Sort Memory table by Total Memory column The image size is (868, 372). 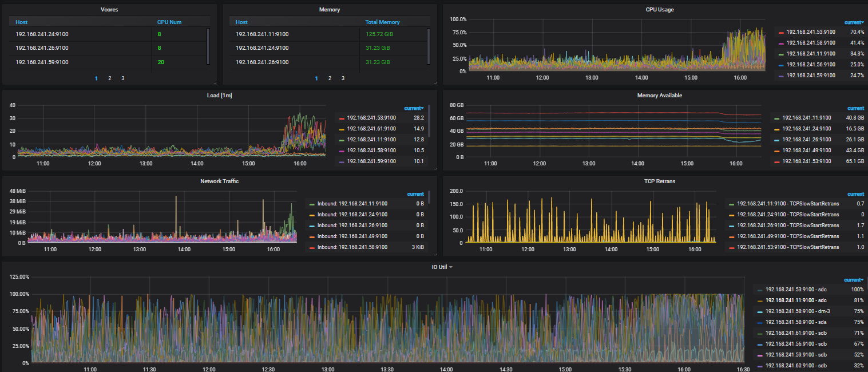coord(382,22)
